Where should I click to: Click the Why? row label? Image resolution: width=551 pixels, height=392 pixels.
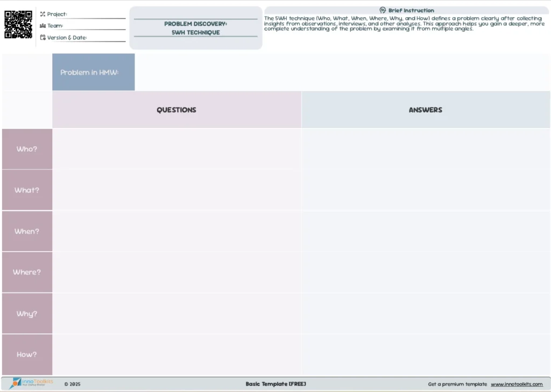tap(27, 313)
